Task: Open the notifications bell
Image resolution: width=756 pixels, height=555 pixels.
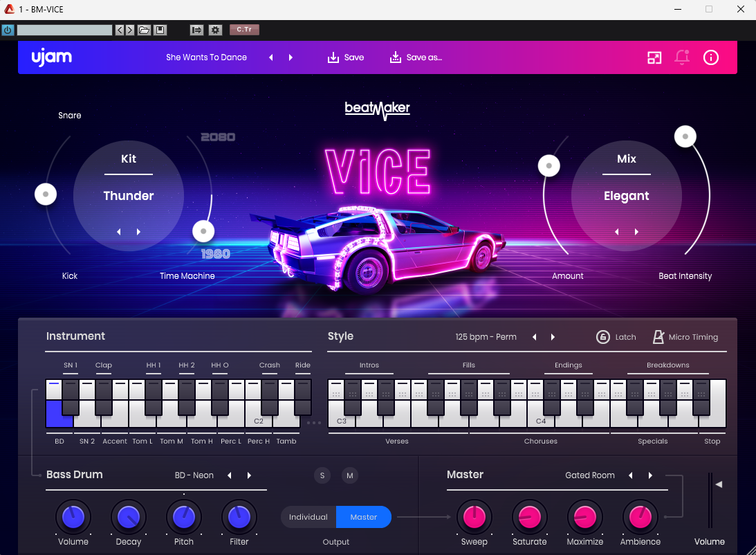Action: click(682, 57)
